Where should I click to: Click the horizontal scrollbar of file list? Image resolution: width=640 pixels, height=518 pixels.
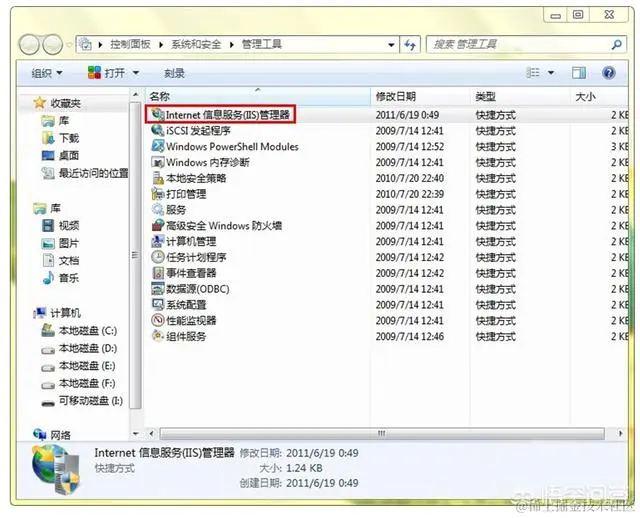382,434
